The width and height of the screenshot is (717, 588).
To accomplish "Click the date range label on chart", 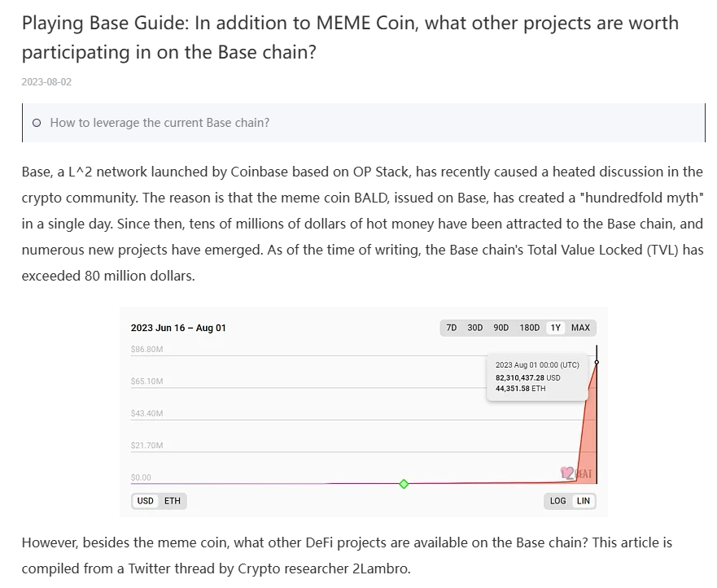I will 178,328.
